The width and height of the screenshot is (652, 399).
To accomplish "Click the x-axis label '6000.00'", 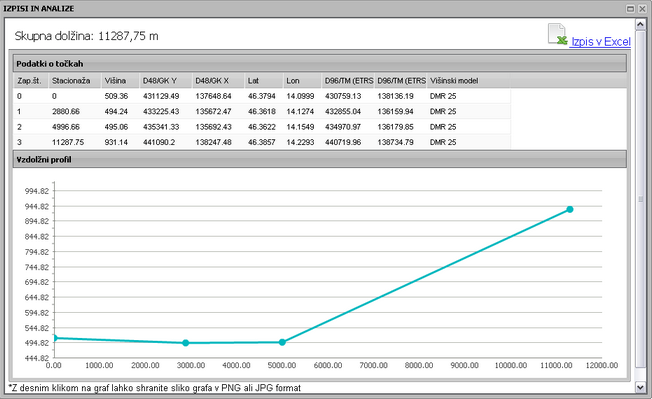I will 328,365.
